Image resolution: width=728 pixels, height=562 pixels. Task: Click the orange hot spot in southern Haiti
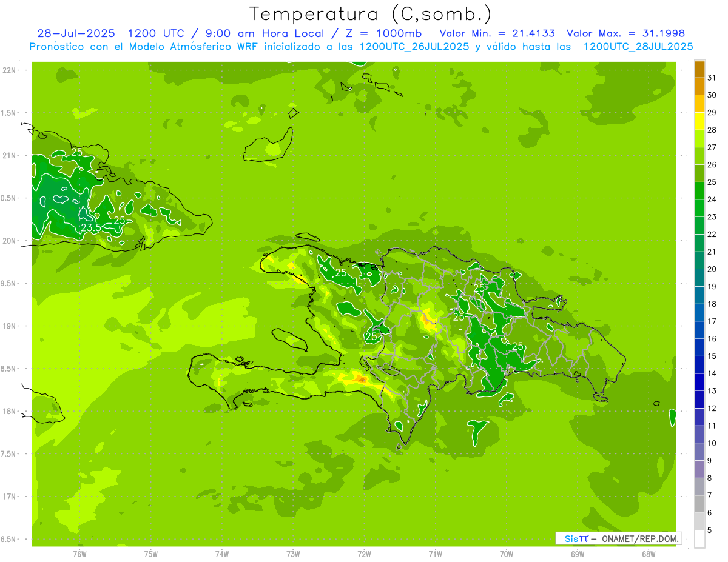point(362,379)
